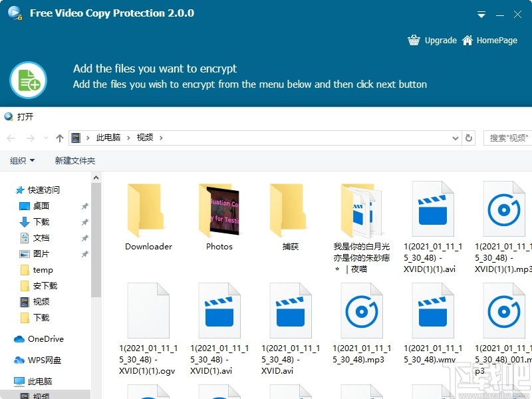Select the OneDrive cloud icon in sidebar

click(x=20, y=339)
